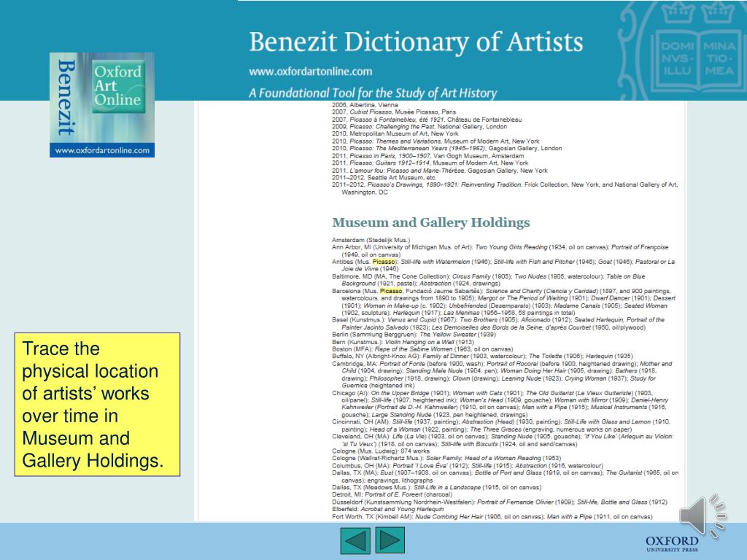Select the 2011 L'amour fou exhibition line
This screenshot has height=560, width=747.
[440, 171]
